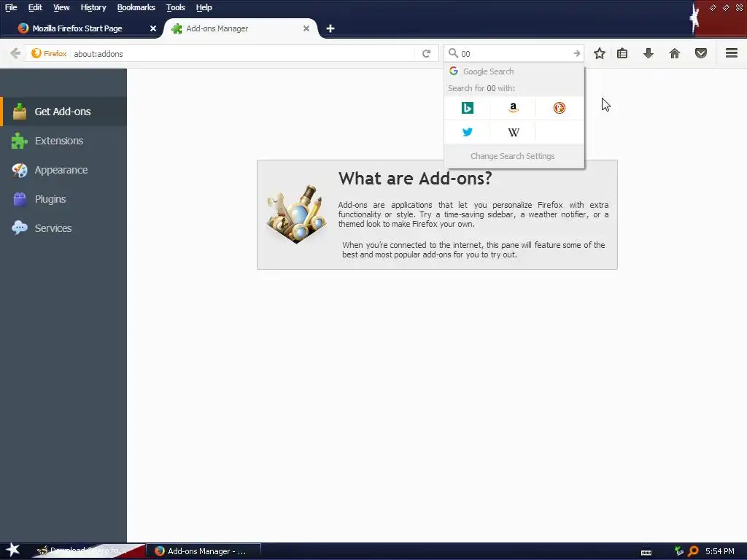The height and width of the screenshot is (560, 747).
Task: Search 00 with Twitter icon
Action: pyautogui.click(x=468, y=132)
